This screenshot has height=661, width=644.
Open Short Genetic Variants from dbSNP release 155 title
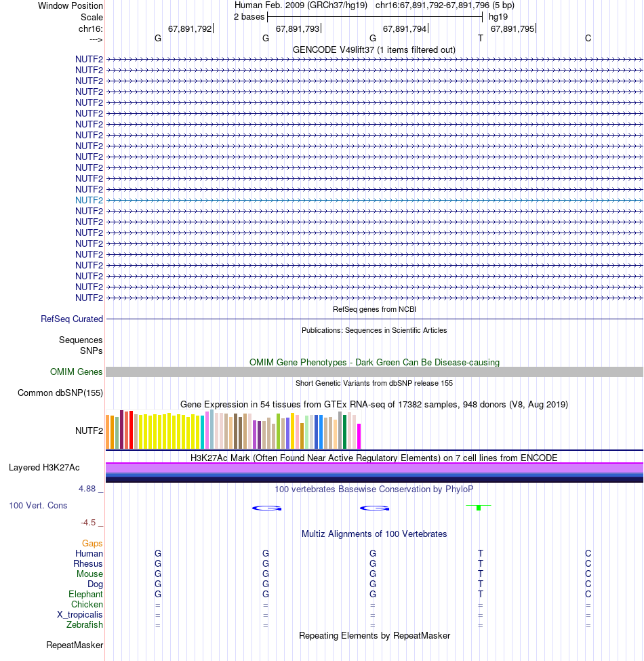(374, 383)
